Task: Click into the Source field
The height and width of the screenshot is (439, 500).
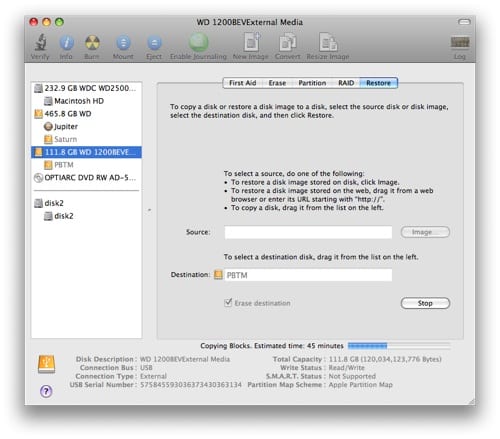Action: pos(308,232)
